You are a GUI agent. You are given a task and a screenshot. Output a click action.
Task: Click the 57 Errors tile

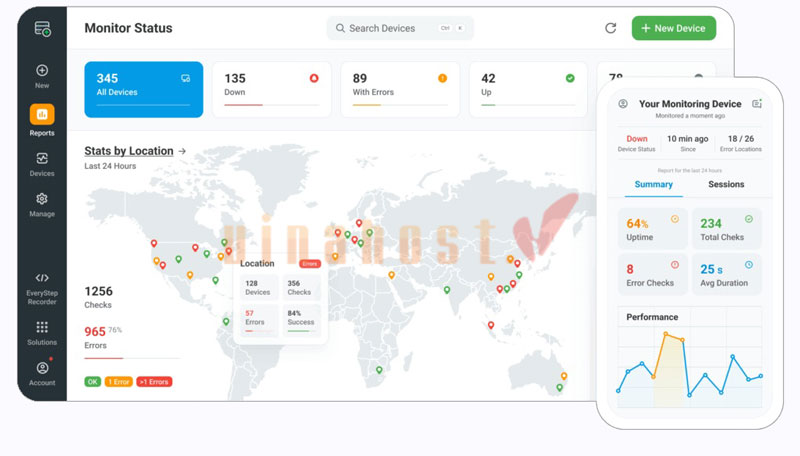coord(259,319)
